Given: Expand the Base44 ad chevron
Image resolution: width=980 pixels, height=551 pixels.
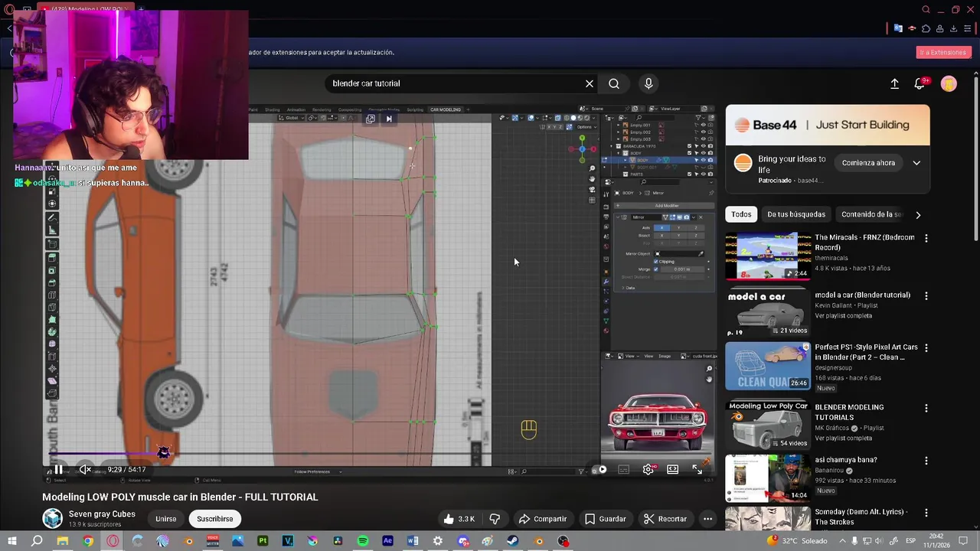Looking at the screenshot, I should [x=916, y=163].
